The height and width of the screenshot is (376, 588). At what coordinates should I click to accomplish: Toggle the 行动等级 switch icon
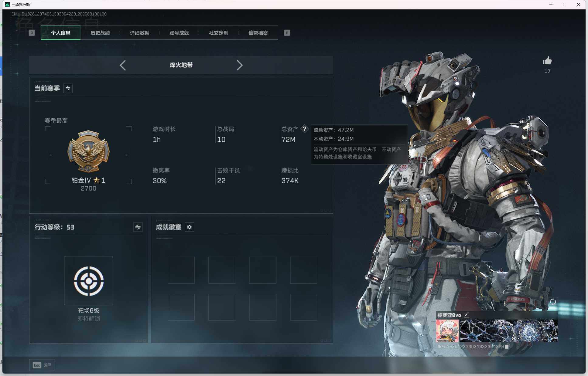[x=138, y=227]
